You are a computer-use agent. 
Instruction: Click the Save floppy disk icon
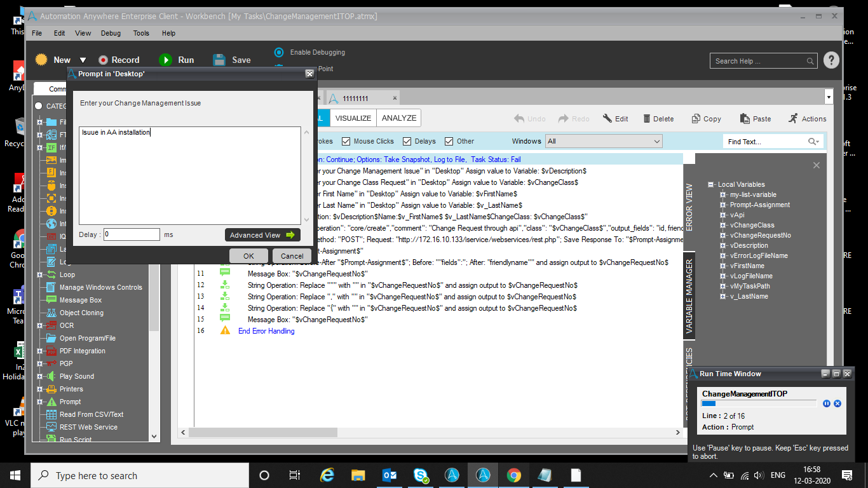(x=219, y=60)
